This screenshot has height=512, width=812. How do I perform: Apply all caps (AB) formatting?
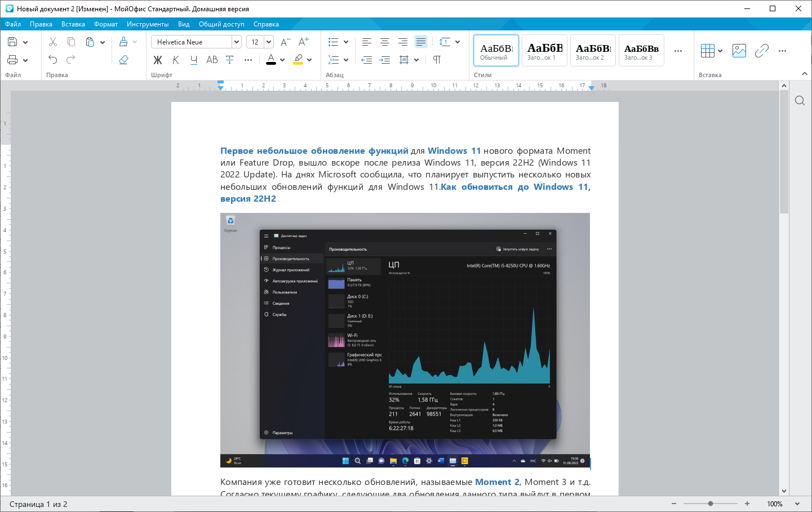212,60
